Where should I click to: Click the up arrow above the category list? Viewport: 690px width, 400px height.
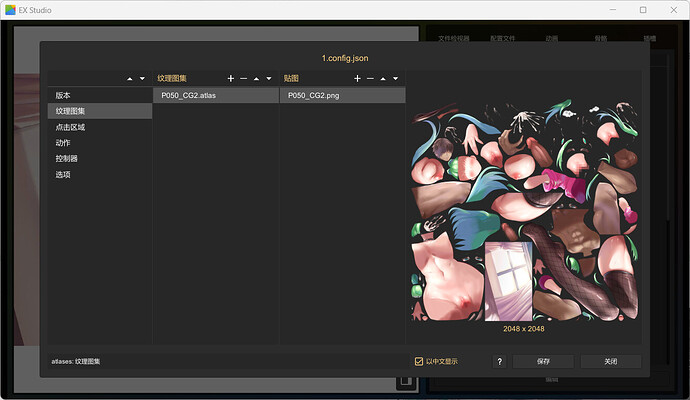129,78
